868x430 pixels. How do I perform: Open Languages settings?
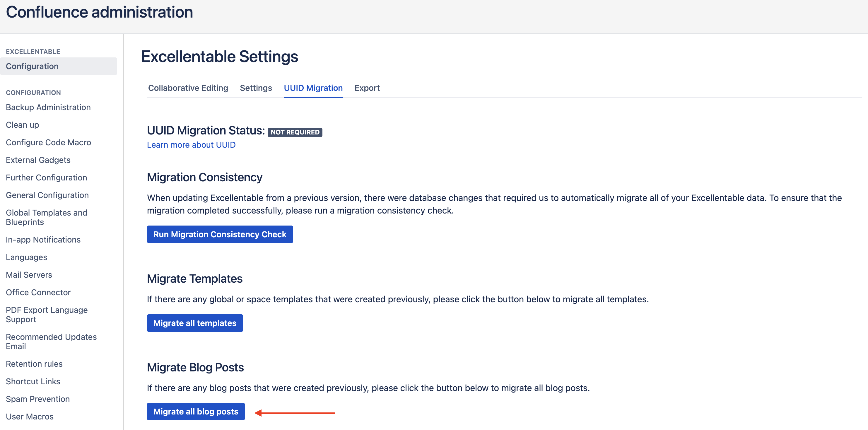coord(26,257)
